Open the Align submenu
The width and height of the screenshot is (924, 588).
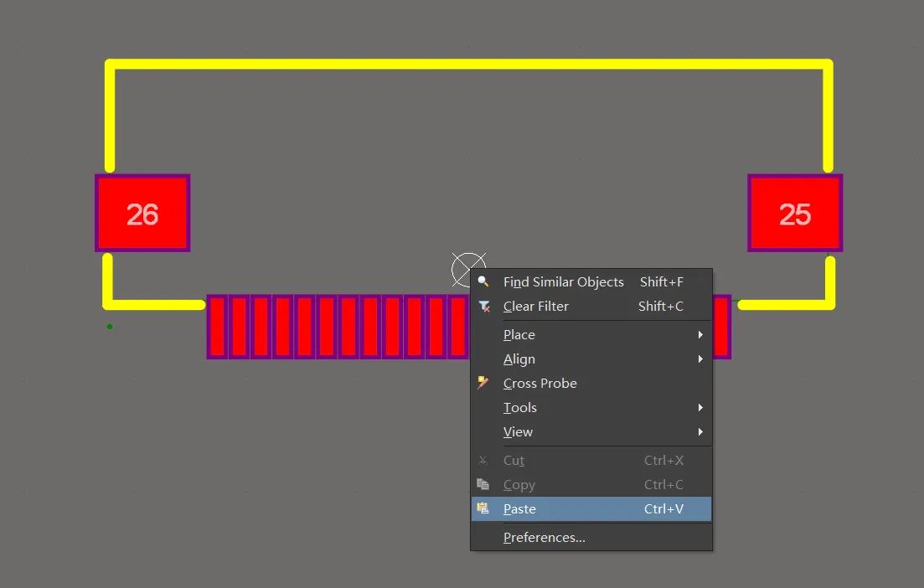(591, 358)
